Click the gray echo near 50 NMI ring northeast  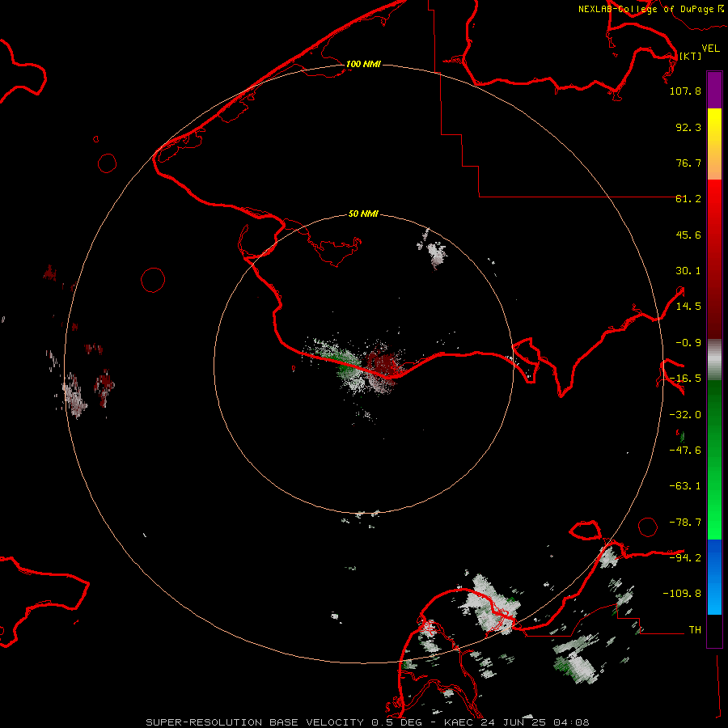436,253
